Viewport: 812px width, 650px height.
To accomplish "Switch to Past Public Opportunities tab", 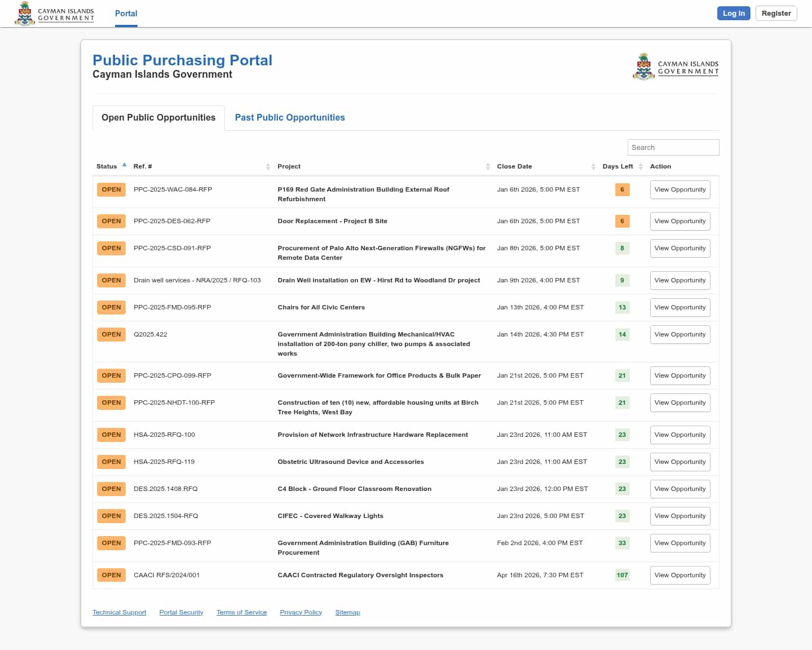I will (x=289, y=117).
